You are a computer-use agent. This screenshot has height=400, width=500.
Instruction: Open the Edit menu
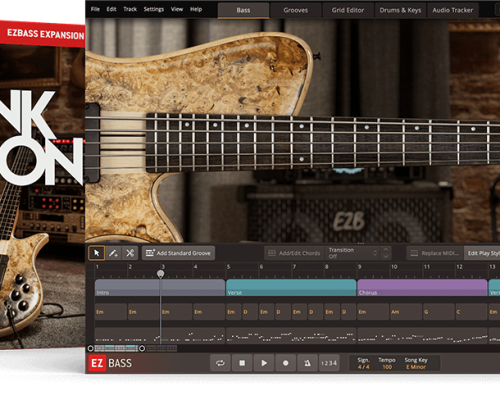(111, 9)
